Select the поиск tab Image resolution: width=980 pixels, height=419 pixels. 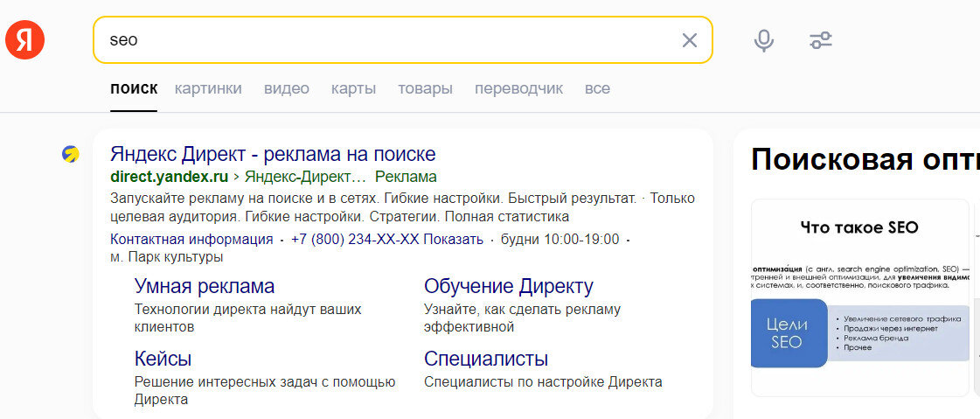click(x=134, y=89)
